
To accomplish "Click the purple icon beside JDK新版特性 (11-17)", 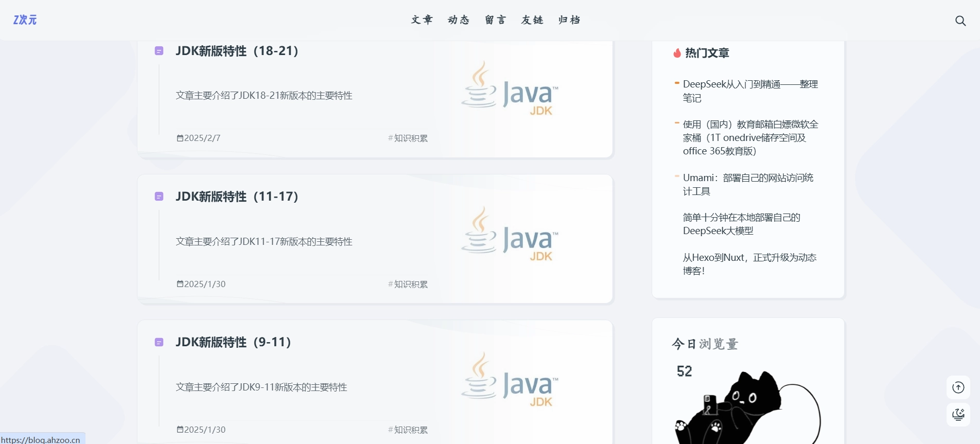I will (x=159, y=197).
